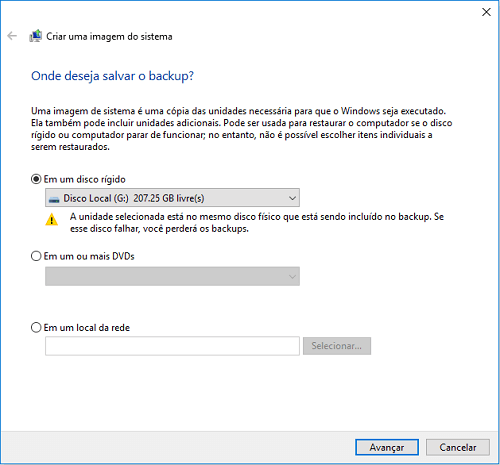The height and width of the screenshot is (465, 500).
Task: Open the disabled DVD drive dropdown
Action: click(x=172, y=276)
